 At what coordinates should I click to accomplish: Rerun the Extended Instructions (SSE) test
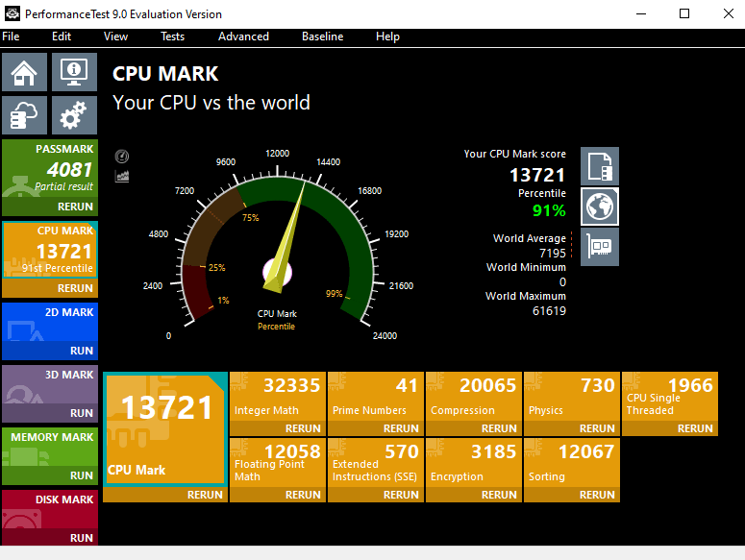point(375,495)
